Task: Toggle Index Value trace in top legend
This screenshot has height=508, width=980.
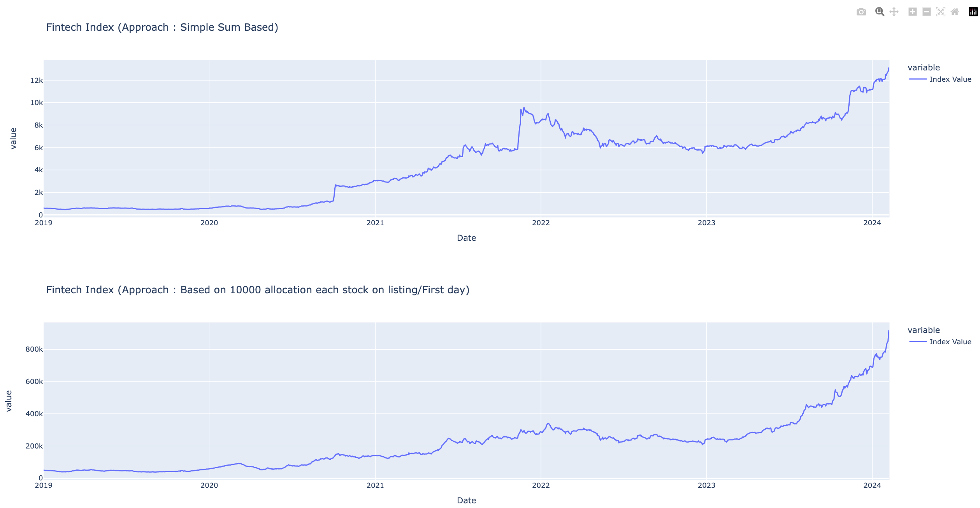Action: click(950, 79)
